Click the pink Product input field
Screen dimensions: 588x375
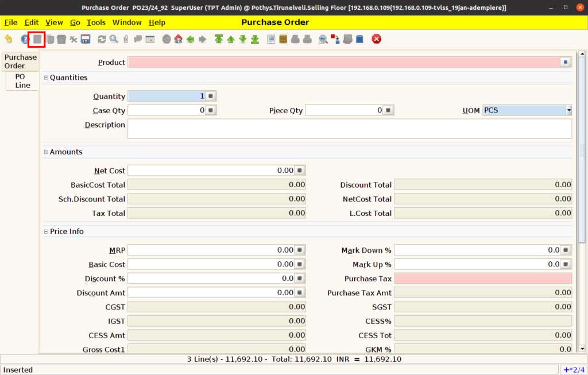pyautogui.click(x=344, y=62)
